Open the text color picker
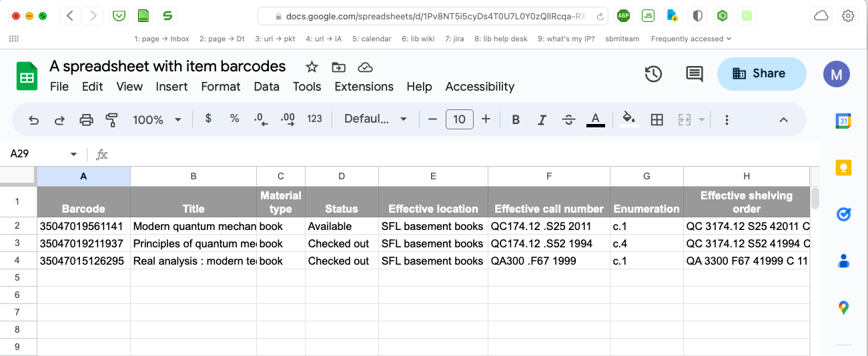 (596, 120)
